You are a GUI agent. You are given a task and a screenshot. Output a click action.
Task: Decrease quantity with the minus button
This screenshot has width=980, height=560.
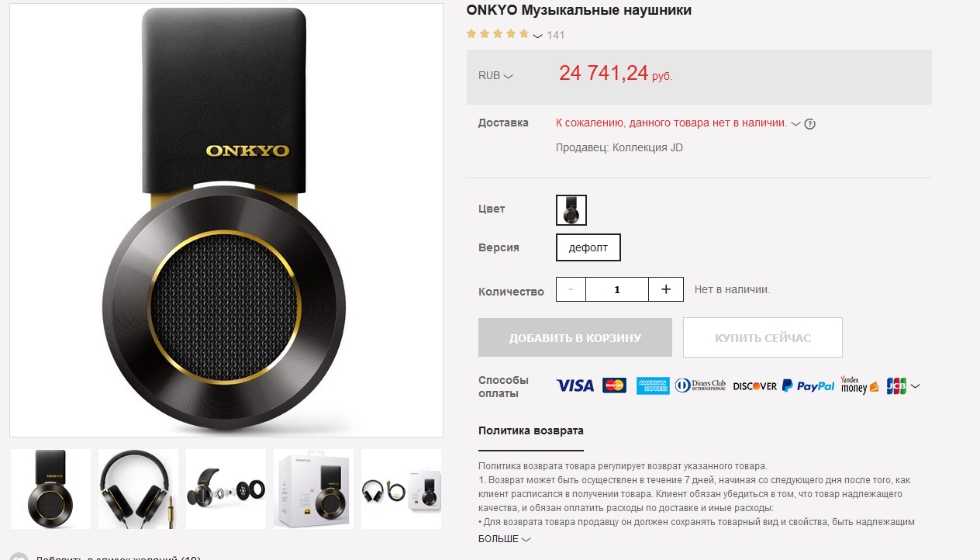pyautogui.click(x=571, y=289)
